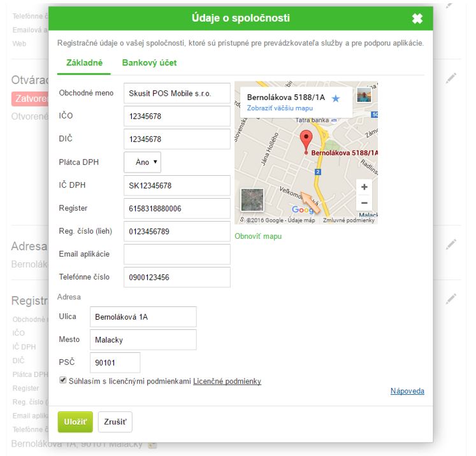Zoom out on the map
This screenshot has height=456, width=476.
(364, 203)
